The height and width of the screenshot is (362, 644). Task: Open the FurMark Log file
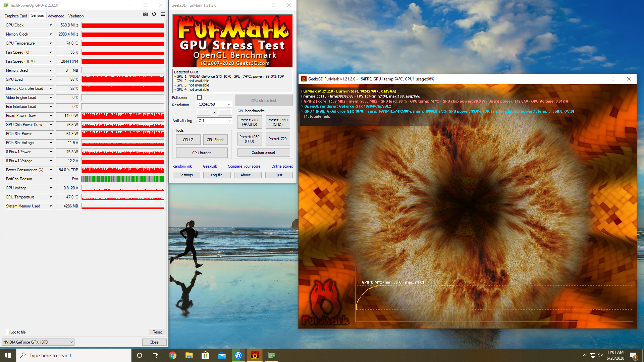click(x=217, y=175)
